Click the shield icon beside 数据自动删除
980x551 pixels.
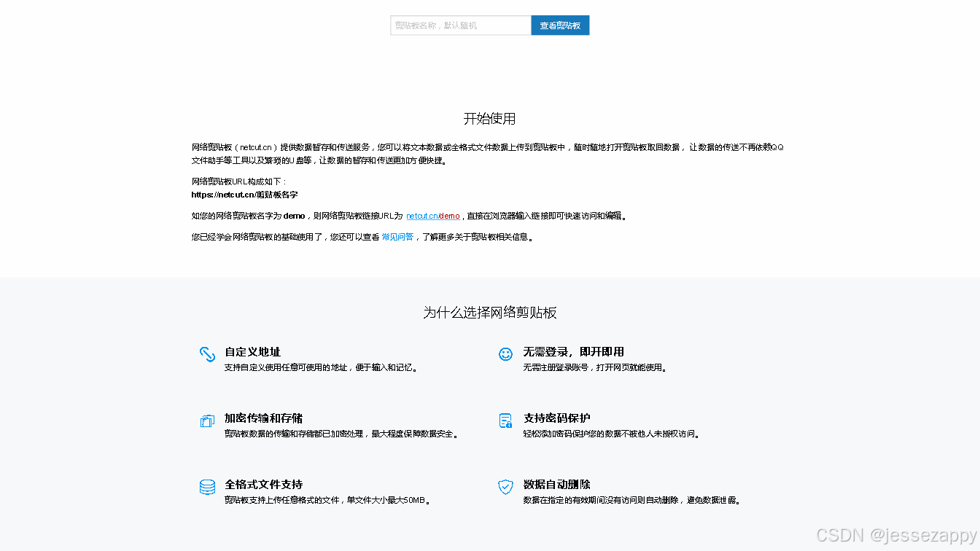click(505, 487)
